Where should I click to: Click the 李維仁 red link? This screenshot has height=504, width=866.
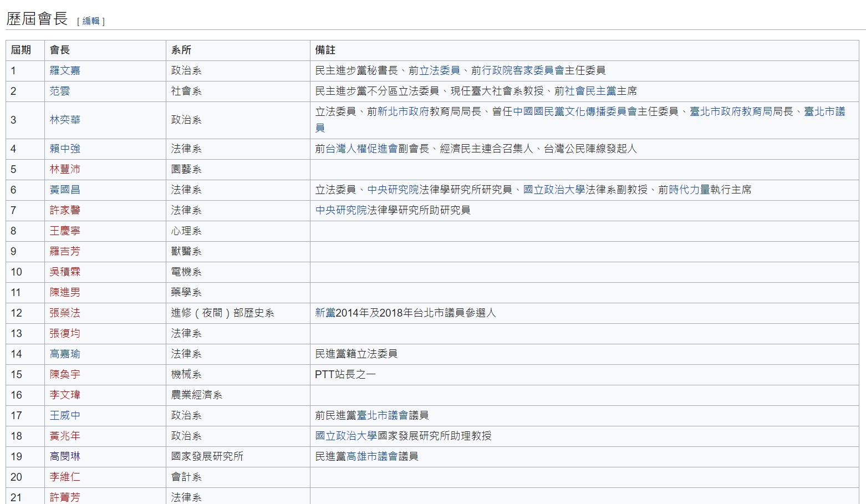[65, 477]
